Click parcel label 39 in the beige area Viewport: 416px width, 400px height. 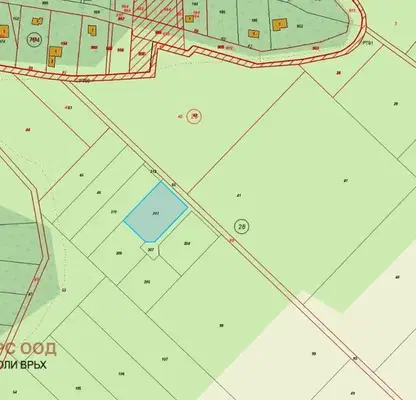314,354
